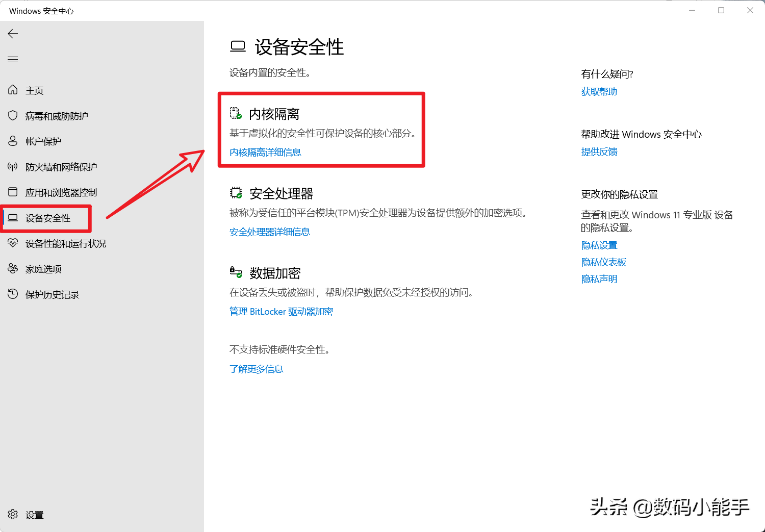Click 更改你的隐私设置 heading
The image size is (765, 532).
tap(620, 194)
